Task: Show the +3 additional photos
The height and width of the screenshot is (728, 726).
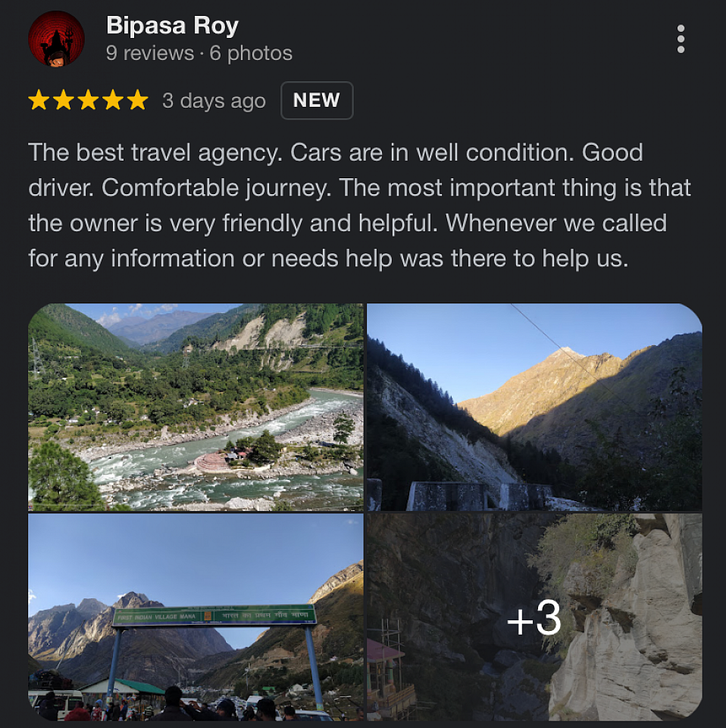Action: pyautogui.click(x=534, y=617)
